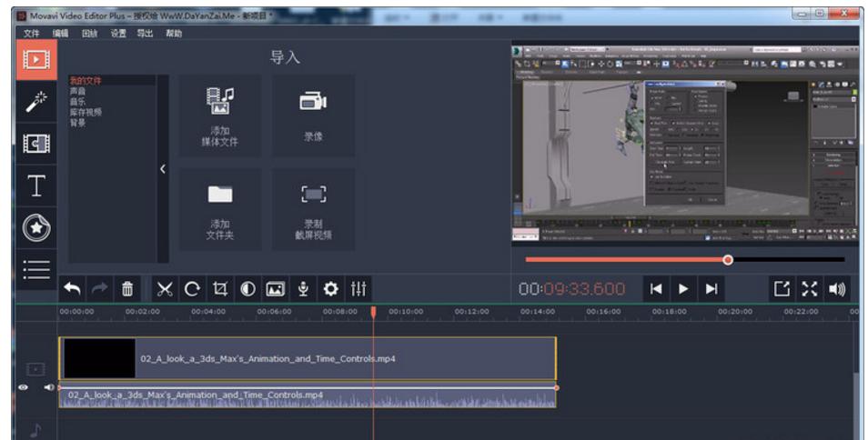This screenshot has height=440, width=868.
Task: Open the More tools list in the sidebar
Action: coord(35,269)
